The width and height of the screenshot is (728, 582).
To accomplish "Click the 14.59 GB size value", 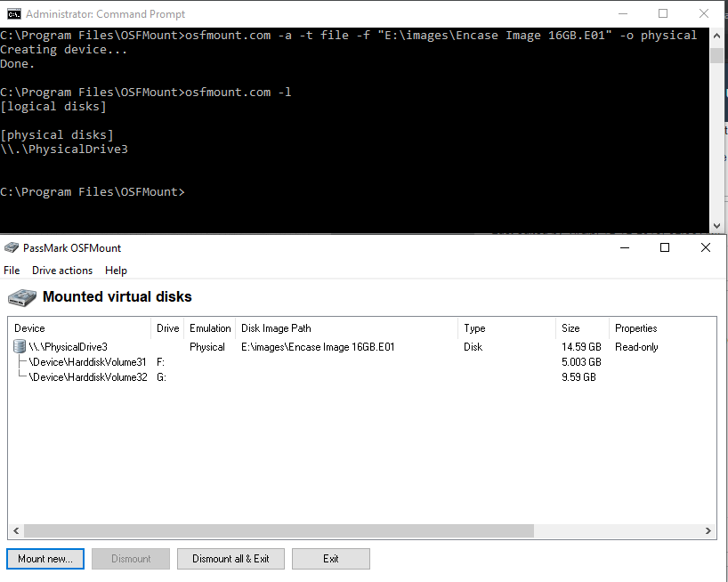I will 581,347.
